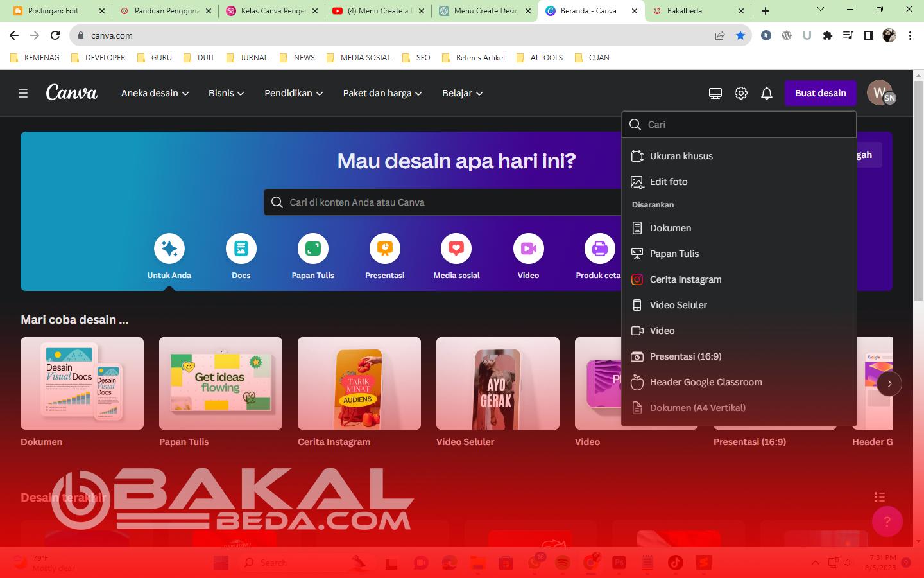Select the Untuk Anda category icon
The height and width of the screenshot is (578, 924).
[169, 249]
